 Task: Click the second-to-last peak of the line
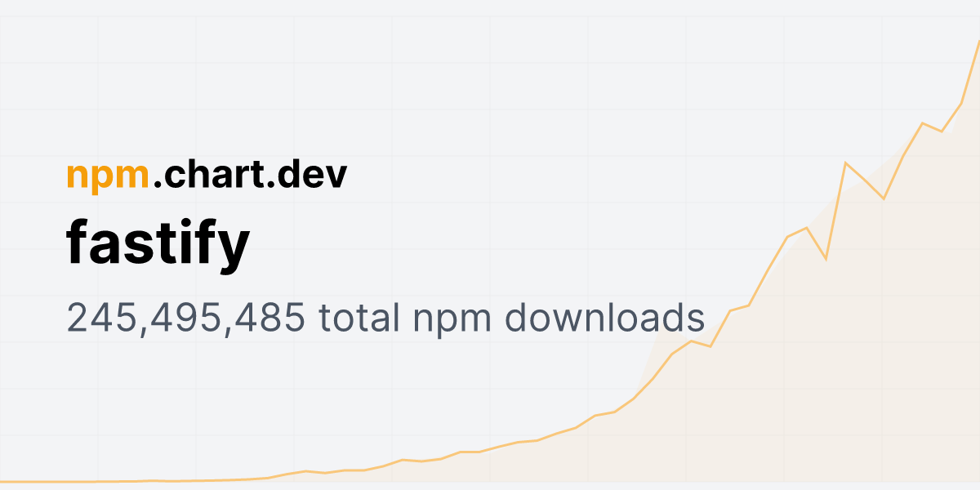(923, 123)
